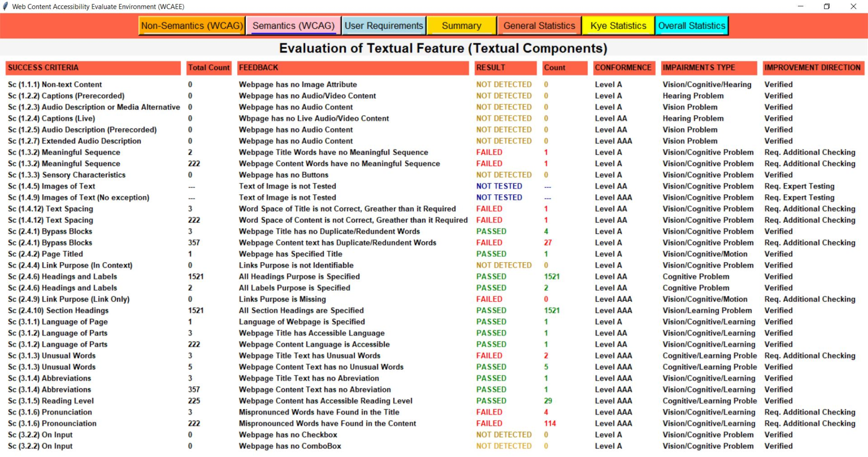The height and width of the screenshot is (457, 868).
Task: Click 'Webpage Content Words have no Meaningful Sequence'
Action: [339, 164]
